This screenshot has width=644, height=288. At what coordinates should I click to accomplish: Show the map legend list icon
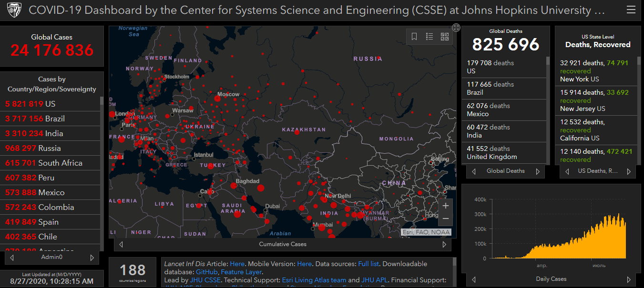coord(429,37)
